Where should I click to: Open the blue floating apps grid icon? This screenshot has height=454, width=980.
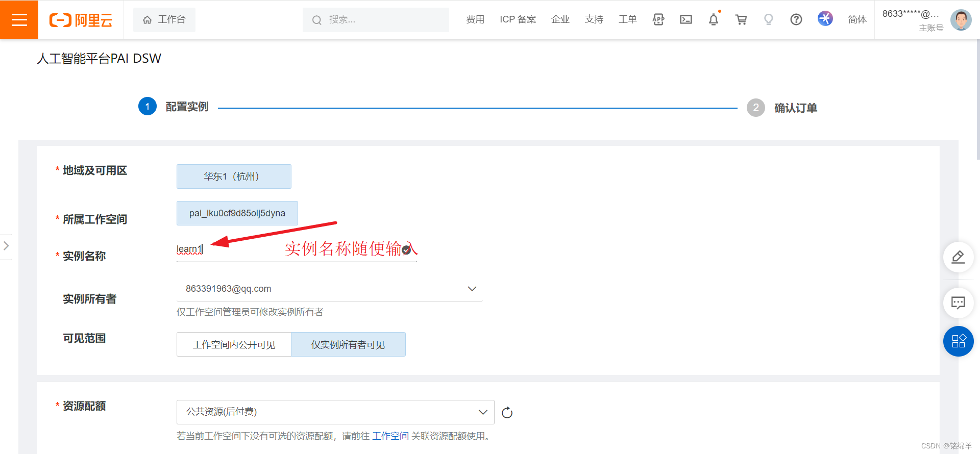[x=958, y=341]
